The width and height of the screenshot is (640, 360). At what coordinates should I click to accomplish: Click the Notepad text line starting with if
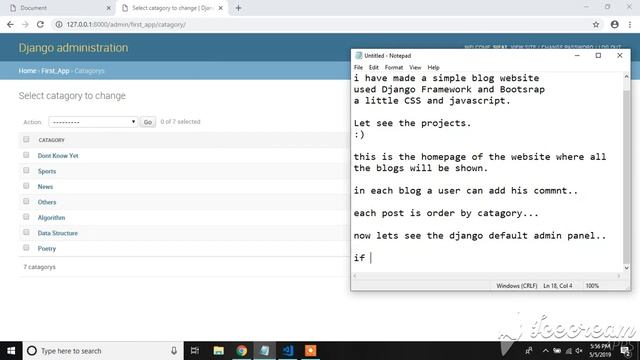(x=360, y=258)
